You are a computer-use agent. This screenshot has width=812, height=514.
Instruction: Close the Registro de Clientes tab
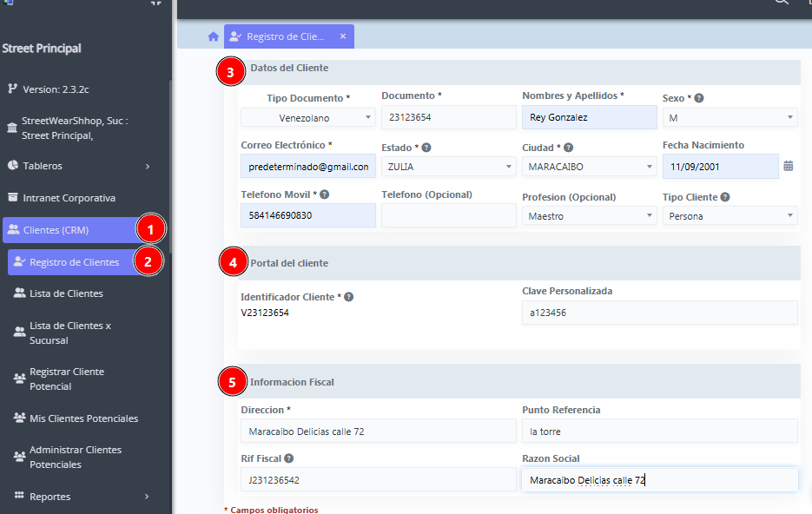343,36
